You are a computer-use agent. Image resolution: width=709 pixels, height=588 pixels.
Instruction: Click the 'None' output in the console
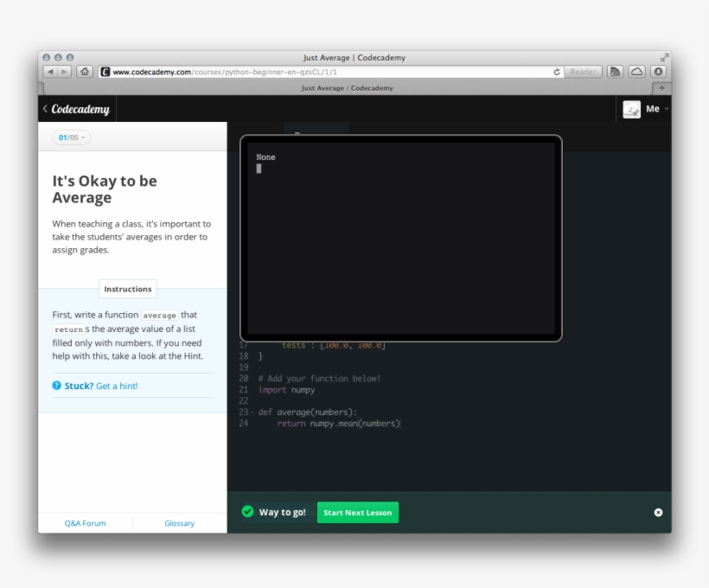[x=266, y=157]
